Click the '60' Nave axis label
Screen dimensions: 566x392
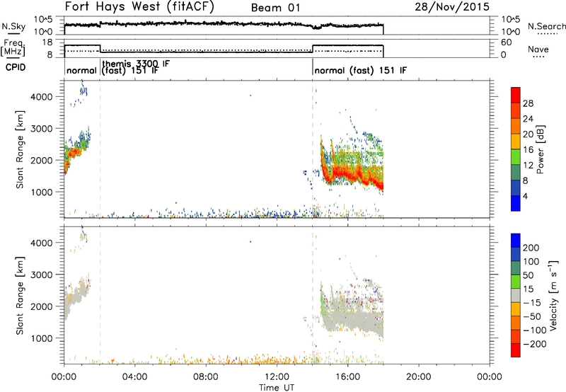(x=507, y=42)
